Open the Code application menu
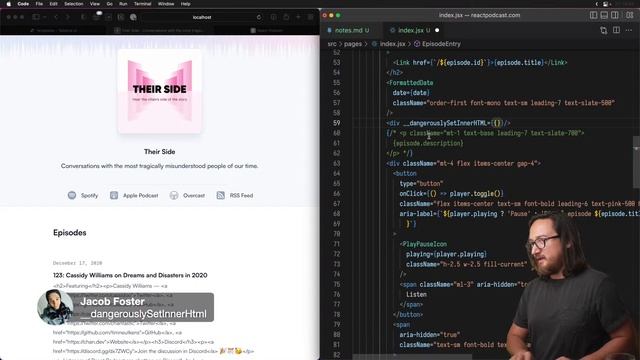Image resolution: width=640 pixels, height=360 pixels. [23, 4]
